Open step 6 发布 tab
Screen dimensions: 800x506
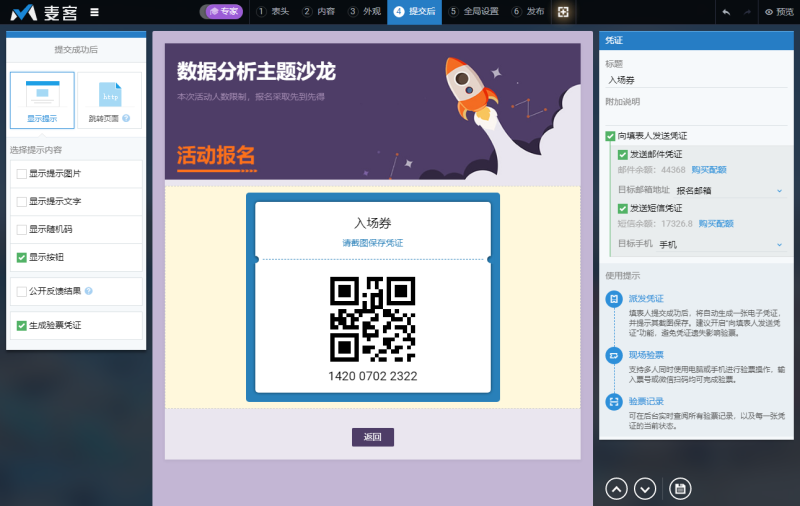[529, 11]
